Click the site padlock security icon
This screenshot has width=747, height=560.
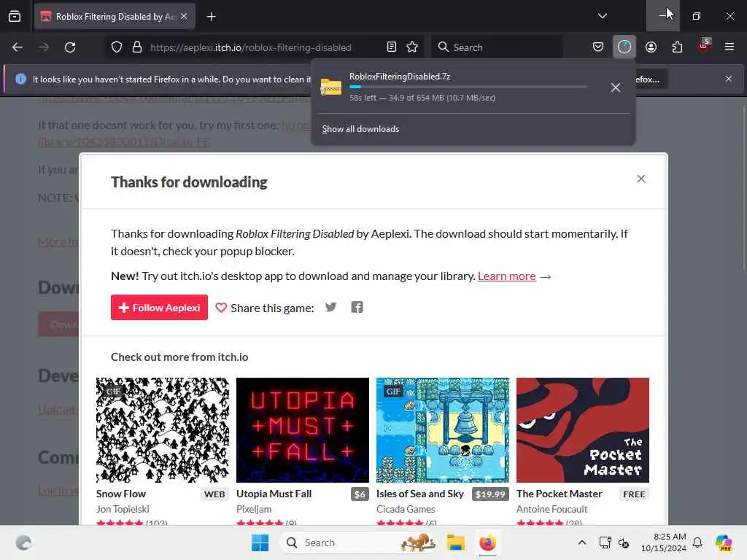pos(137,47)
